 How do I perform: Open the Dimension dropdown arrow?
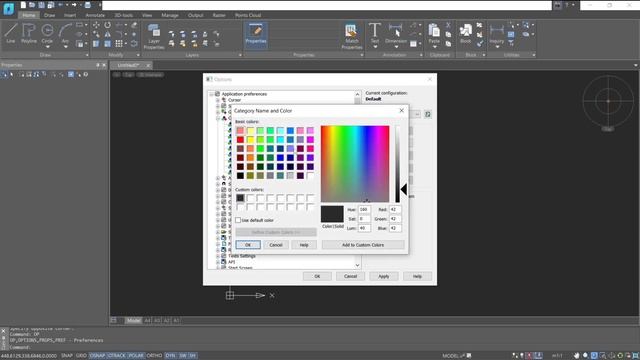[x=396, y=47]
